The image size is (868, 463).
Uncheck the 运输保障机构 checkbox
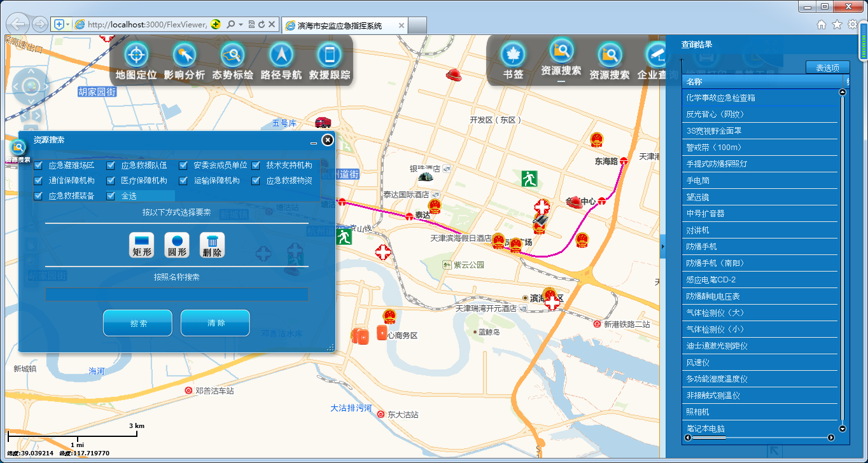(x=183, y=181)
